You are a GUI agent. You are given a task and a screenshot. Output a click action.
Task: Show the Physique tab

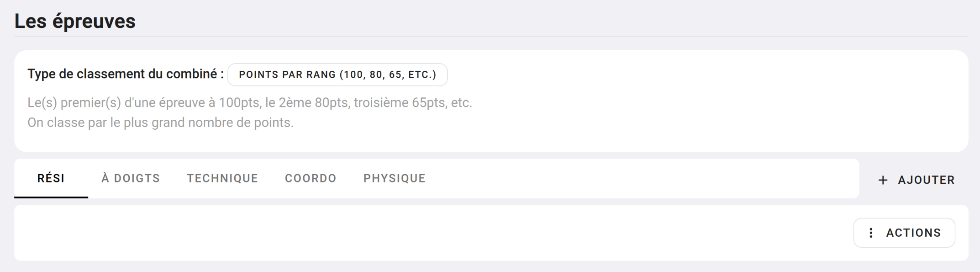(x=395, y=178)
